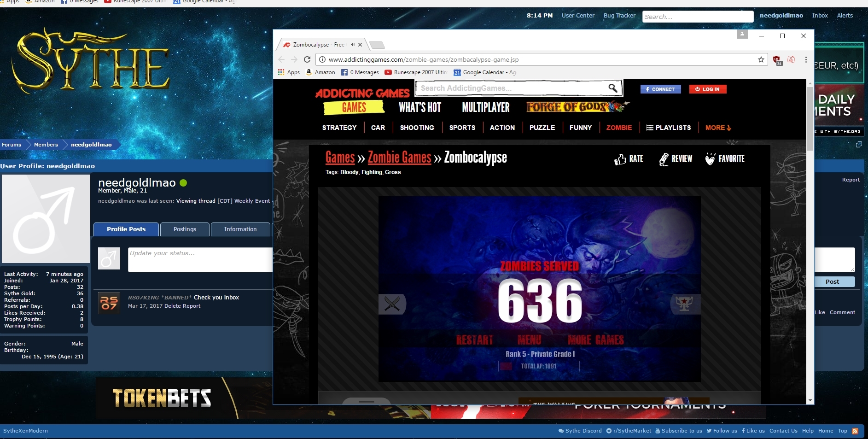Open the Strategy games category
Image resolution: width=868 pixels, height=439 pixels.
coord(339,128)
